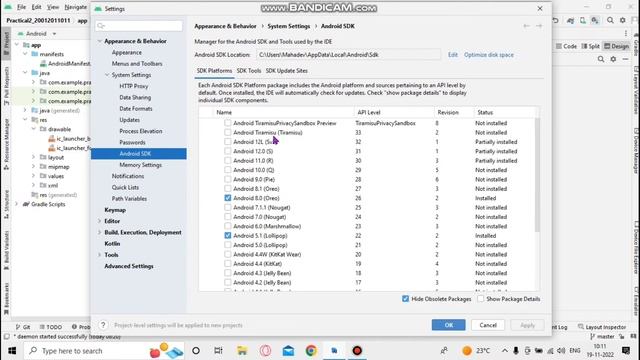Open the File menu
Screen dimensions: 640x360
pyautogui.click(x=21, y=7)
